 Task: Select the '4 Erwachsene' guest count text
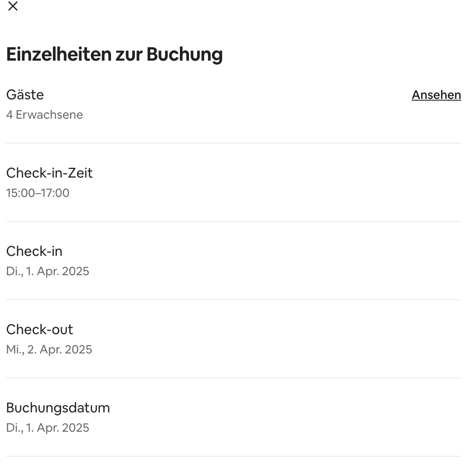click(x=44, y=115)
